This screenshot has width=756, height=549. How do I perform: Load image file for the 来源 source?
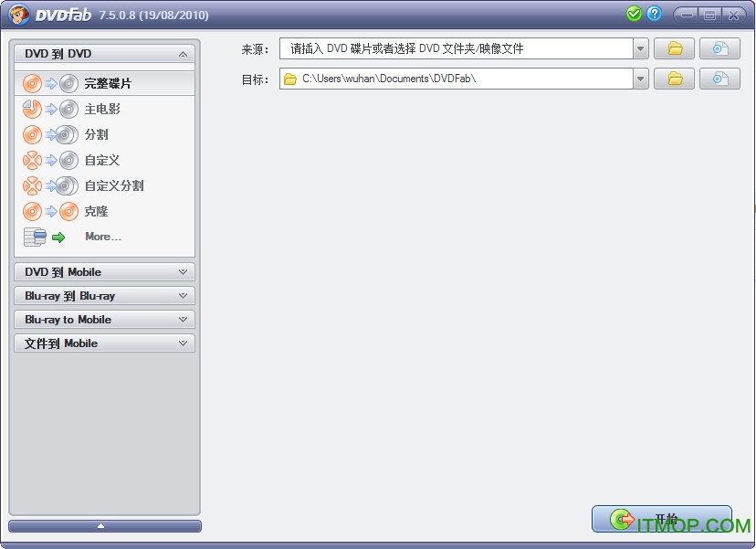point(719,48)
